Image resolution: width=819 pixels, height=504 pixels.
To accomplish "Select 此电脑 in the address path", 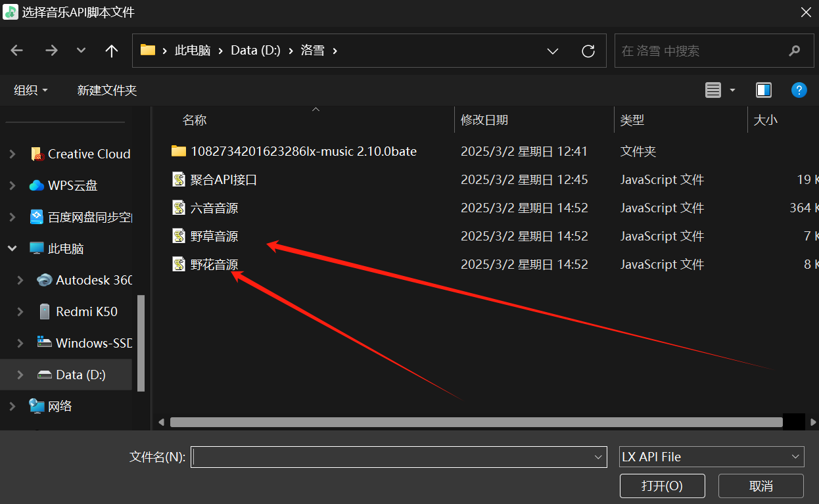I will (x=193, y=51).
